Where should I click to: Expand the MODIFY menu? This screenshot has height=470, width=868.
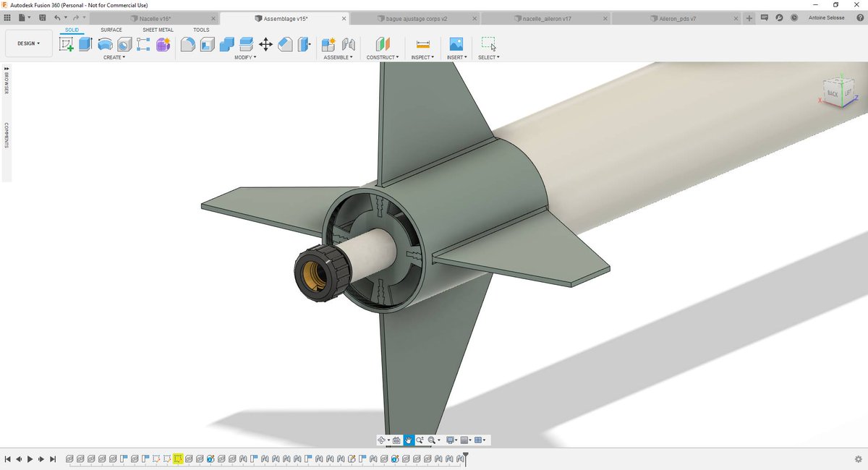tap(245, 57)
